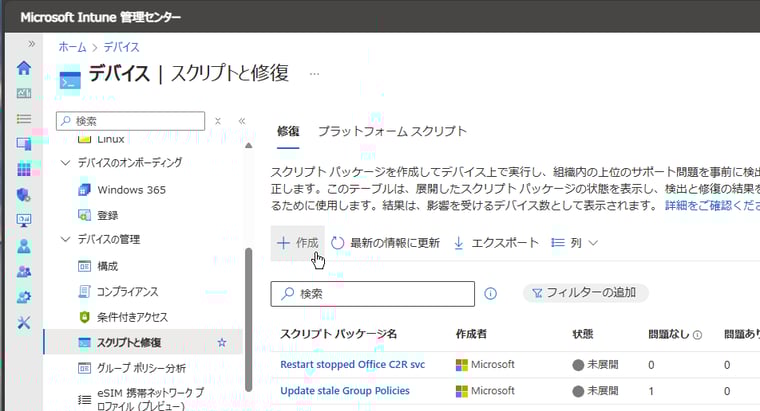Click フィルターの追加 button
Viewport: 760px width, 411px height.
point(585,293)
